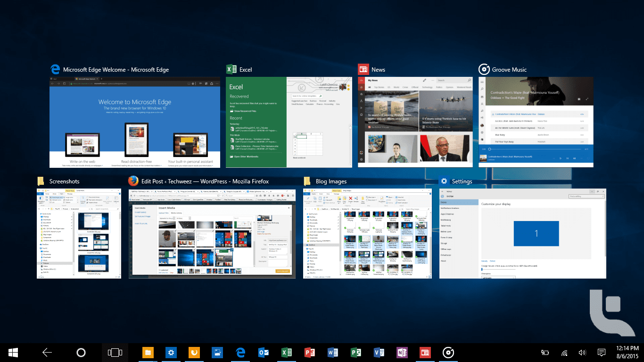
Task: Select Put Your Toys Away track in Groove
Action: click(x=539, y=141)
